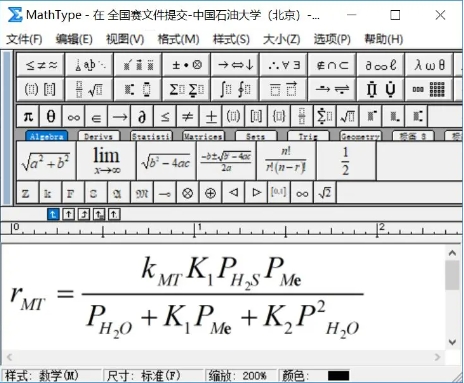The width and height of the screenshot is (464, 383).
Task: Insert the sqrt(b²−4ac) expression
Action: click(166, 161)
